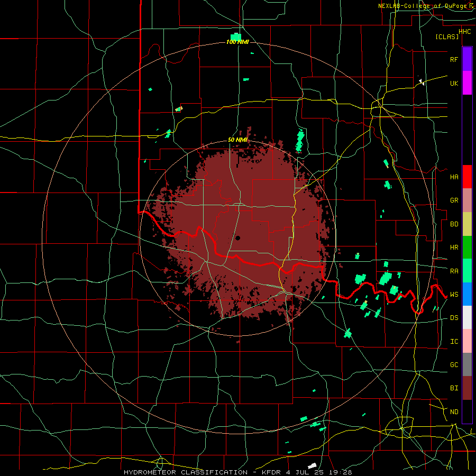The height and width of the screenshot is (476, 476).
Task: Click the GC gray legend swatch
Action: pyautogui.click(x=467, y=364)
